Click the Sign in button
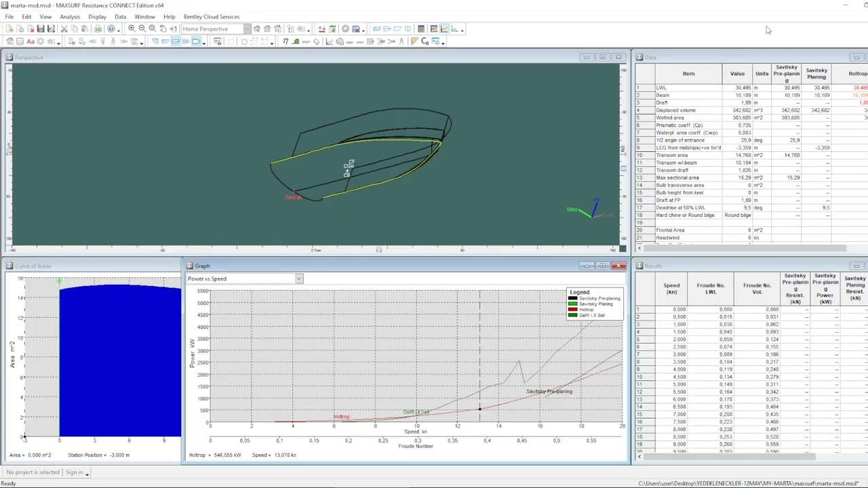This screenshot has height=488, width=868. [x=75, y=473]
